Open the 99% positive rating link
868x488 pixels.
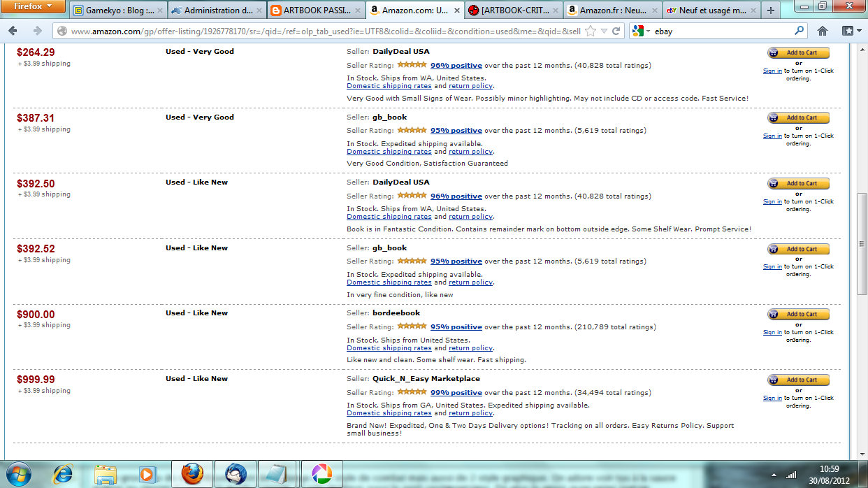coord(456,392)
